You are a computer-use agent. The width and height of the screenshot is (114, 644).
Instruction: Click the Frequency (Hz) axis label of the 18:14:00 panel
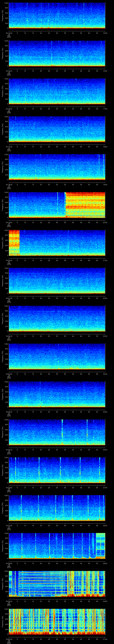tap(3, 16)
